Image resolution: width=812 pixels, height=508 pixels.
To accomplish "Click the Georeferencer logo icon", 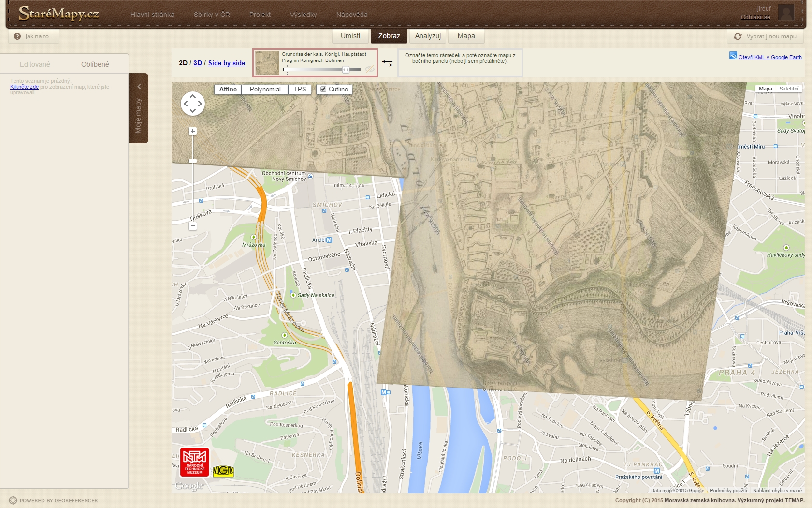I will tap(13, 500).
